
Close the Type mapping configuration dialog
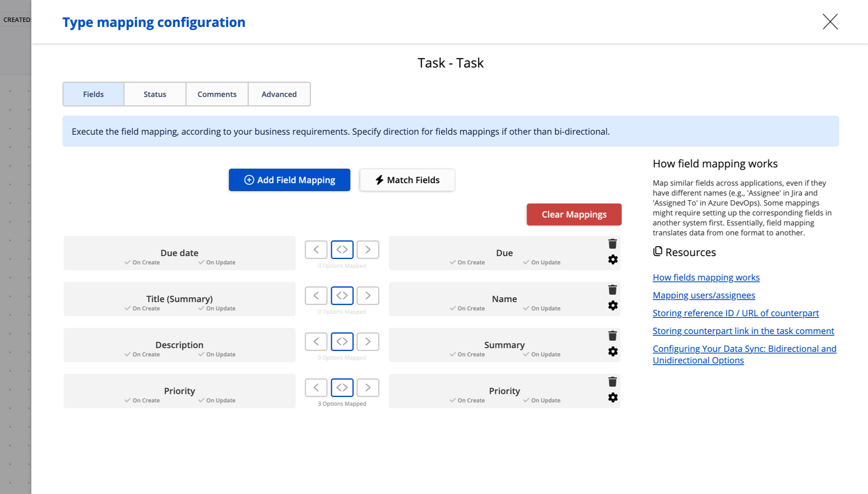pyautogui.click(x=830, y=22)
